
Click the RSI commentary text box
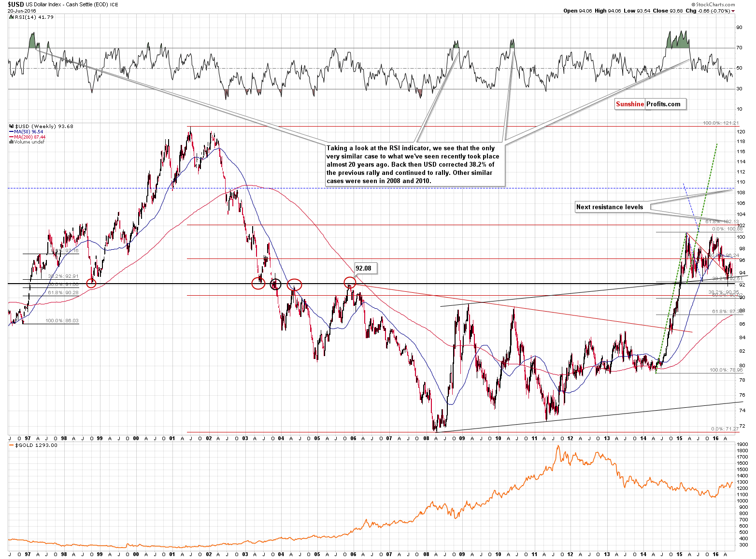click(415, 164)
